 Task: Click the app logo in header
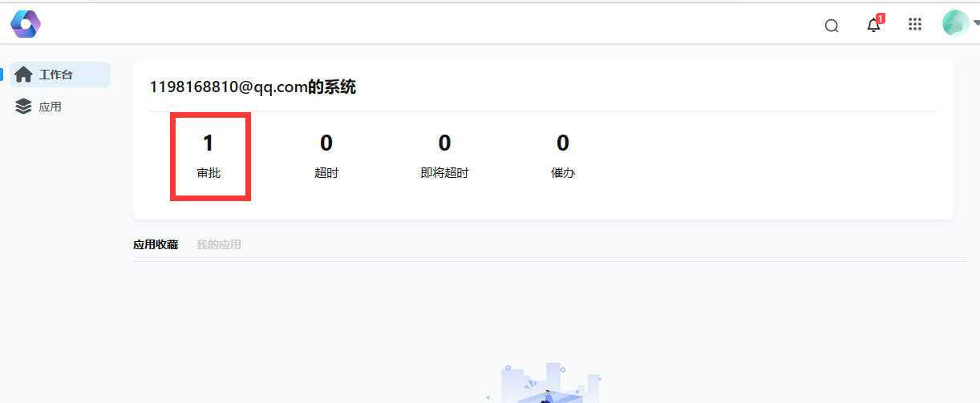tap(26, 24)
